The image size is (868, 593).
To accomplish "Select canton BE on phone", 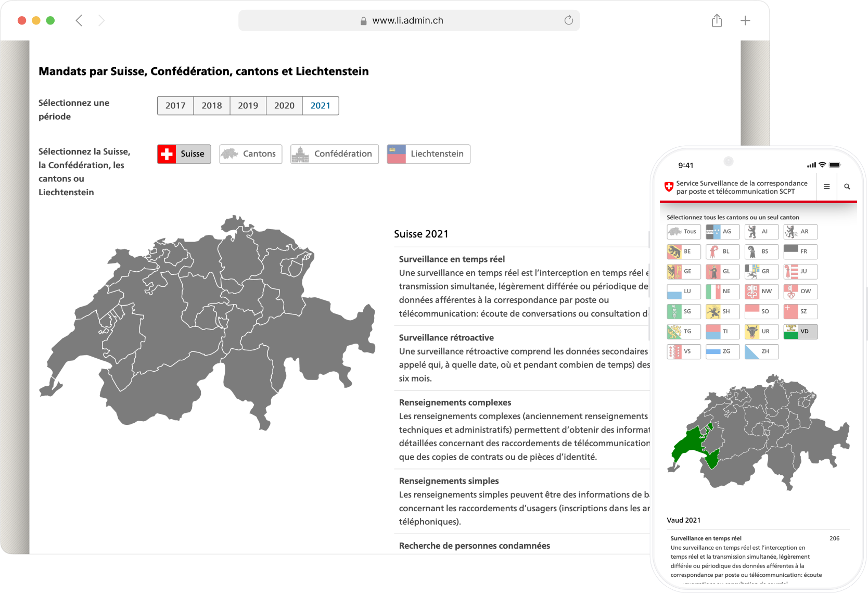I will 684,251.
